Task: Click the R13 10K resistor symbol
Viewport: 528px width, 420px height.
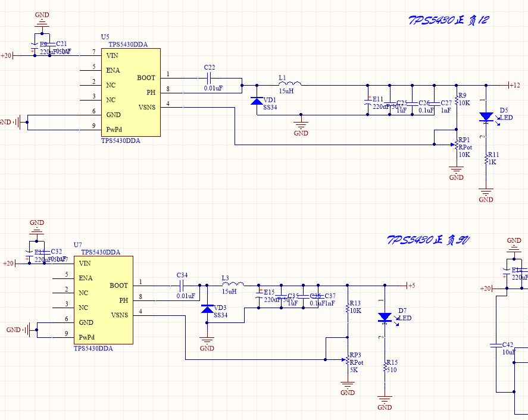Action: coord(348,308)
